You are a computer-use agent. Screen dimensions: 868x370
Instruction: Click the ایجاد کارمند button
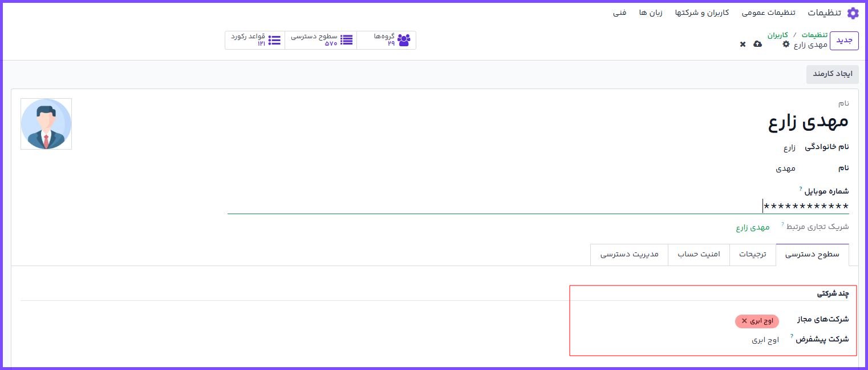tap(832, 74)
